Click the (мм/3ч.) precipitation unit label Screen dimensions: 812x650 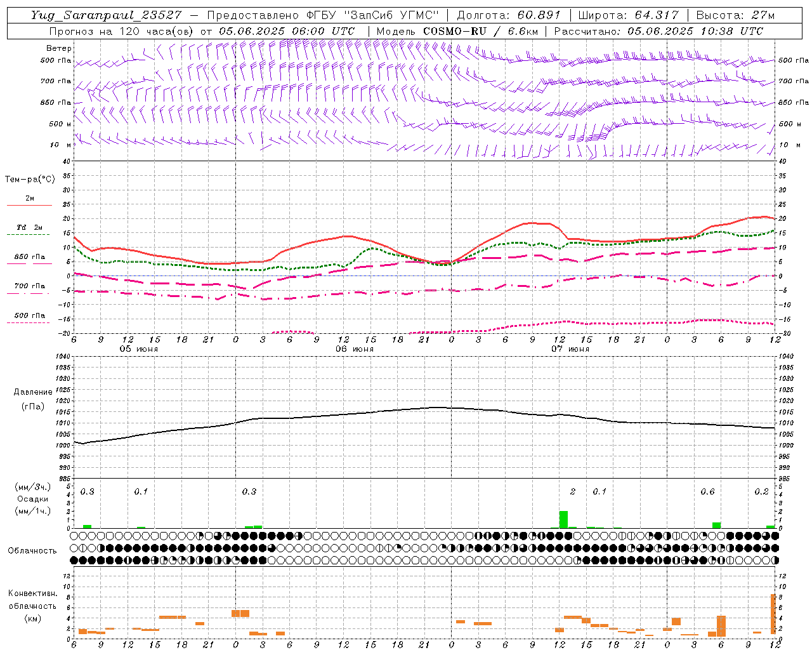(33, 487)
